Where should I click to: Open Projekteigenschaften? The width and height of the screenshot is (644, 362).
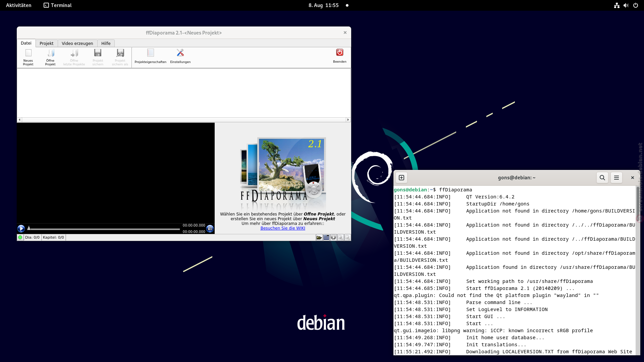coord(150,56)
